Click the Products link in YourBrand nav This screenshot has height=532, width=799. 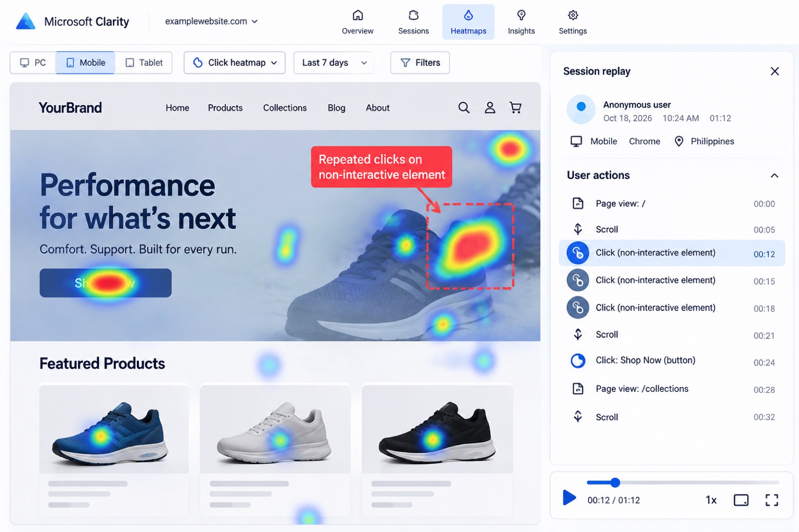click(225, 108)
